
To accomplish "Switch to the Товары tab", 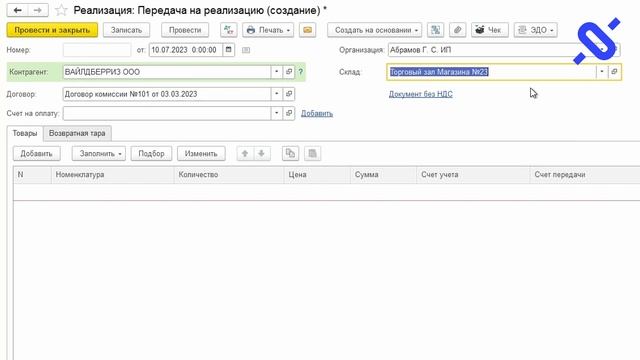I will tap(24, 133).
